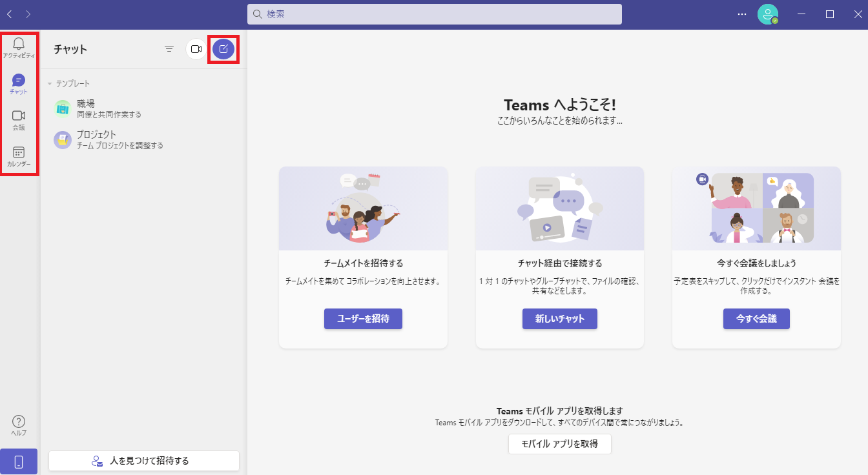Select the Chat (チャット) sidebar icon
This screenshot has height=475, width=868.
pyautogui.click(x=19, y=84)
